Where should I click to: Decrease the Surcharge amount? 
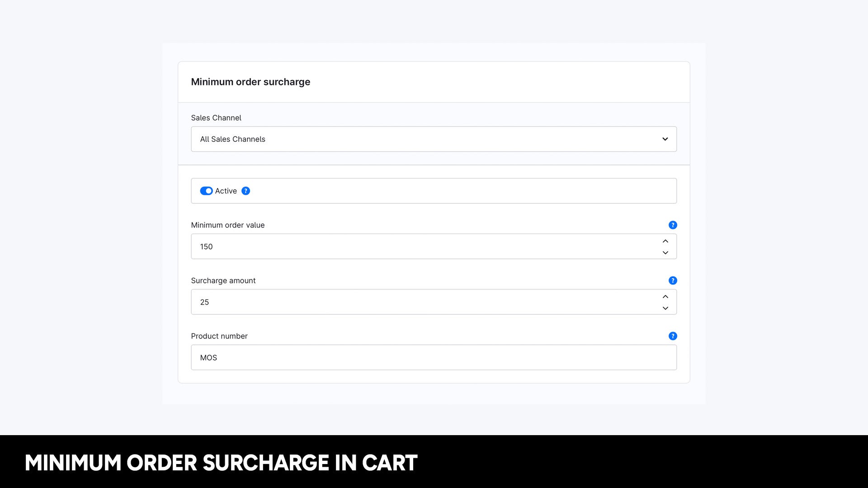(x=665, y=308)
